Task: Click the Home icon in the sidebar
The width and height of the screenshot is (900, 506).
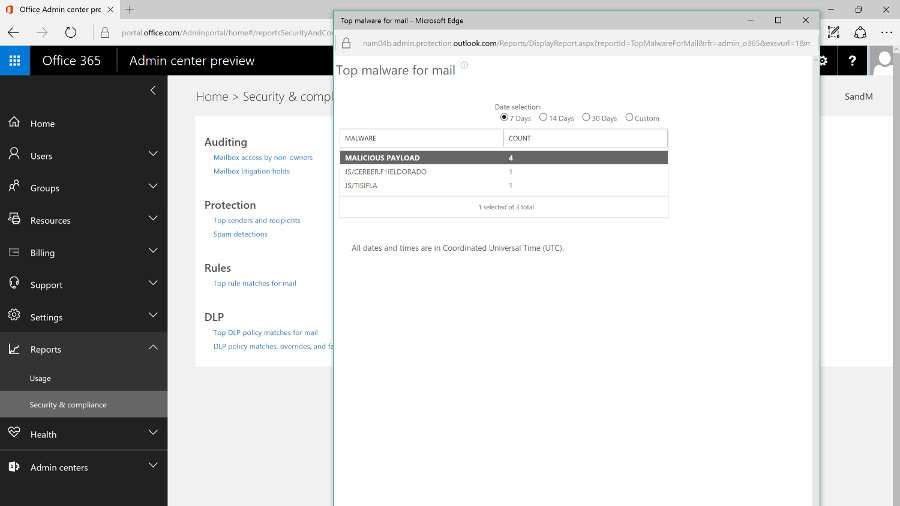Action: [x=14, y=122]
